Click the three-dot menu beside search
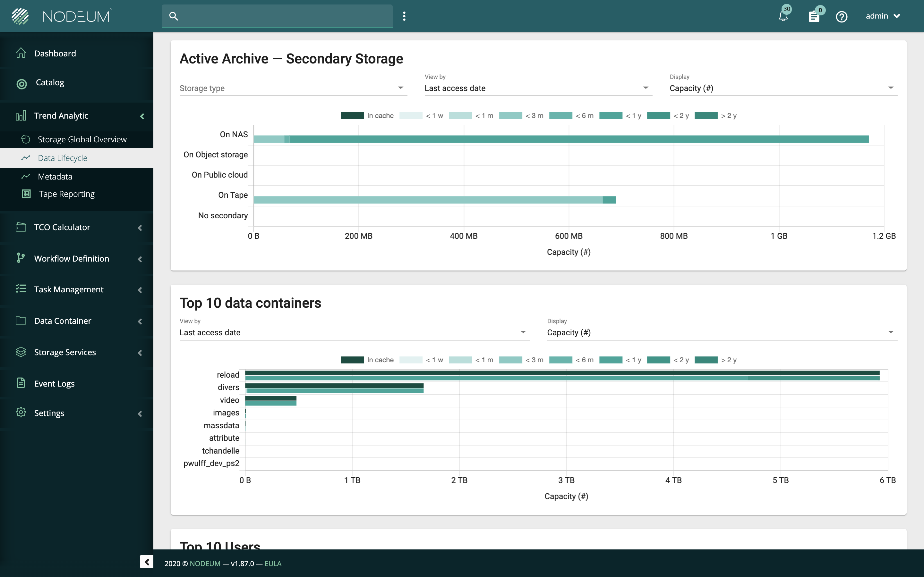The image size is (924, 577). (404, 16)
